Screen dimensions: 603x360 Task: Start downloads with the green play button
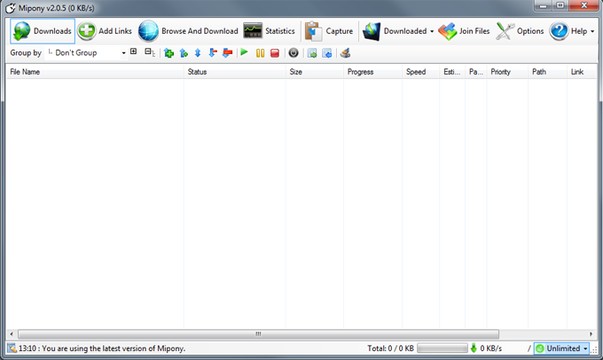pyautogui.click(x=244, y=52)
